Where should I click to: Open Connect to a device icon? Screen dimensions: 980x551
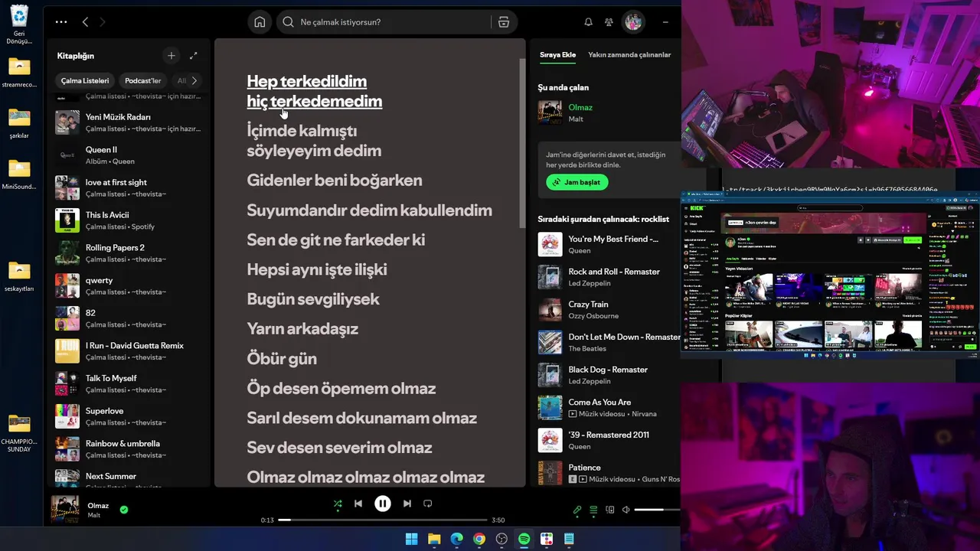tap(610, 510)
